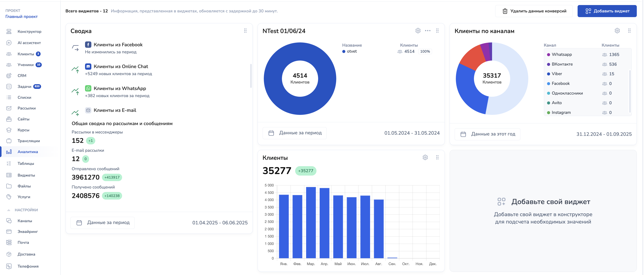Open settings gear of NTest 01/06/24 widget
The width and height of the screenshot is (644, 275).
coord(418,31)
